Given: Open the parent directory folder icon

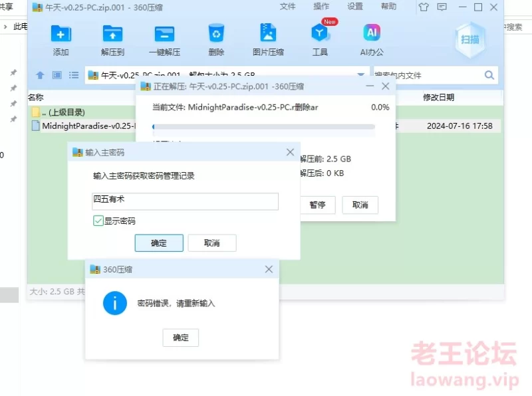Looking at the screenshot, I should click(35, 112).
